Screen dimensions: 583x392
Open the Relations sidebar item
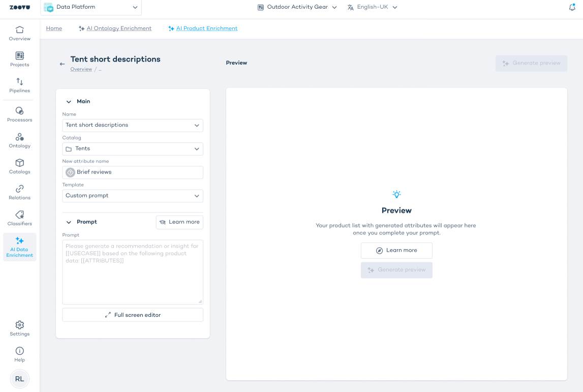(x=19, y=192)
